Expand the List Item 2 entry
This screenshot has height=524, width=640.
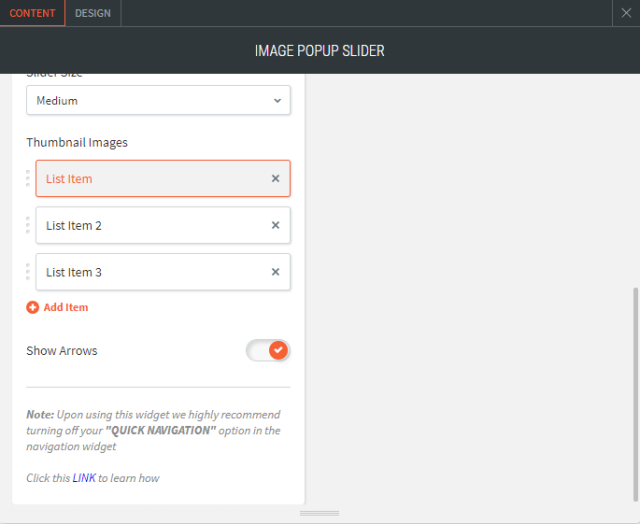[x=150, y=226]
